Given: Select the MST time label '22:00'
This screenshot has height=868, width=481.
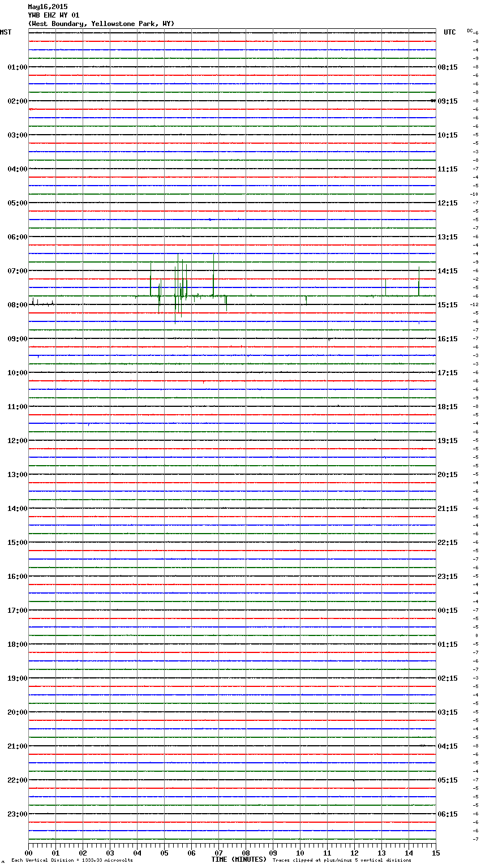Looking at the screenshot, I should (x=18, y=780).
